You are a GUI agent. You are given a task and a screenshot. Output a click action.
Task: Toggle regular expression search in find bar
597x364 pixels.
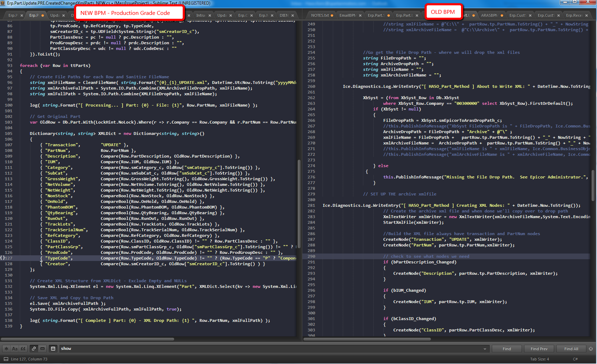tap(6, 349)
